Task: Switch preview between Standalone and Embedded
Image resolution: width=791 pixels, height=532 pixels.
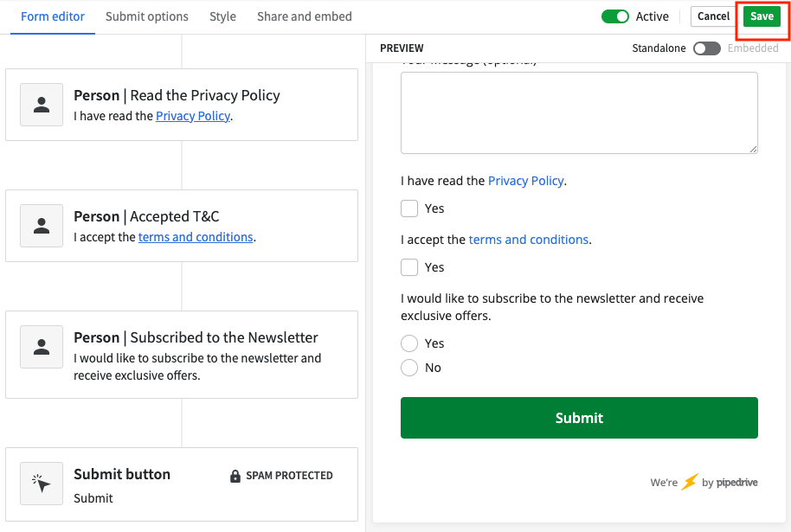Action: coord(707,48)
